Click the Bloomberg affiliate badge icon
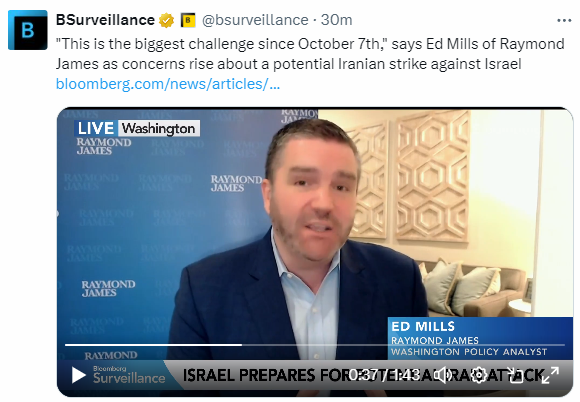 point(188,20)
